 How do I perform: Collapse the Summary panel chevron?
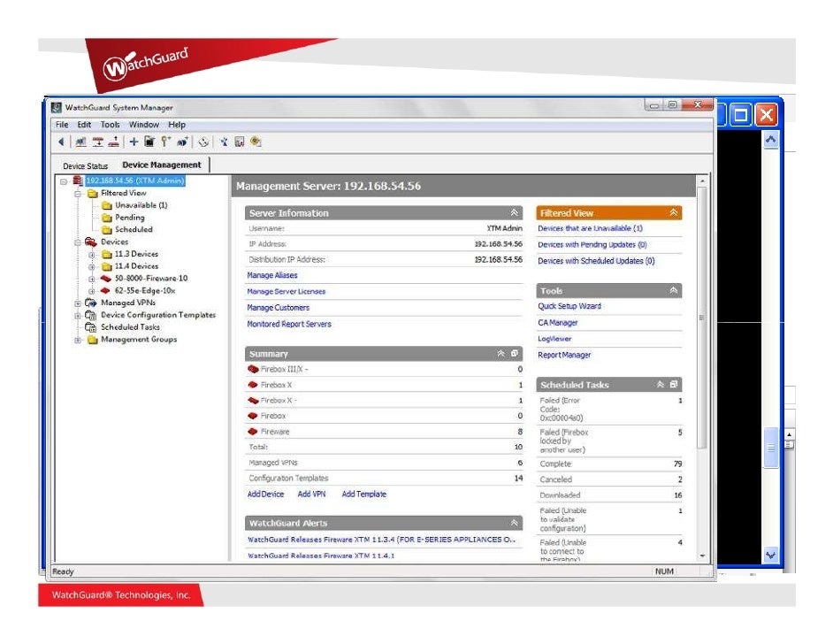[x=501, y=353]
